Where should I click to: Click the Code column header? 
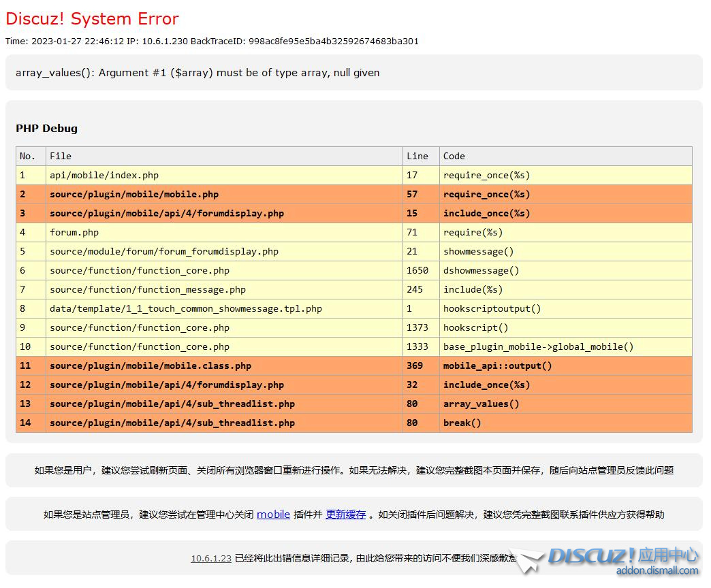pyautogui.click(x=454, y=156)
